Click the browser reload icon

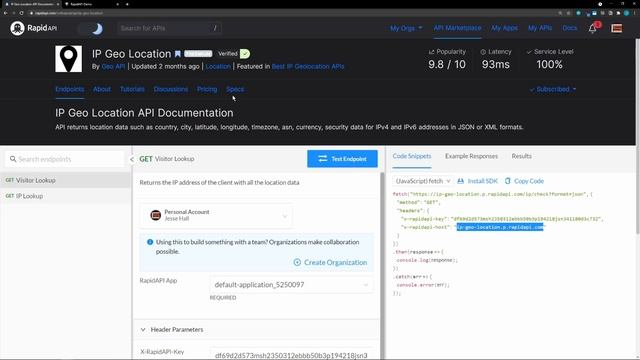click(x=21, y=13)
